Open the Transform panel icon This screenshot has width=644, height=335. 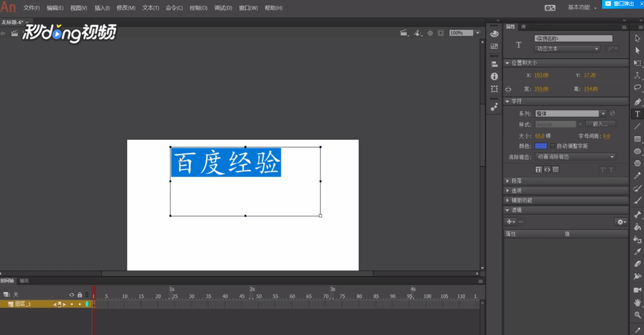coord(494,89)
